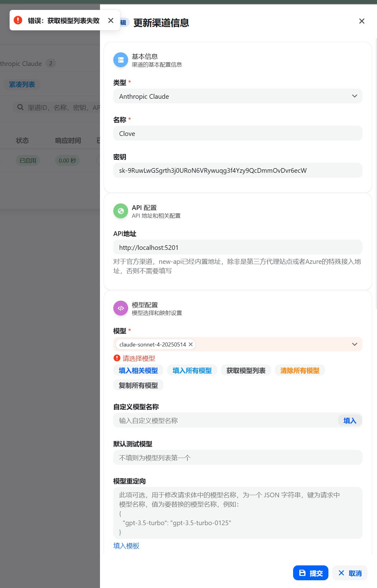
Task: Expand the model selection dropdown arrow
Action: click(x=355, y=344)
